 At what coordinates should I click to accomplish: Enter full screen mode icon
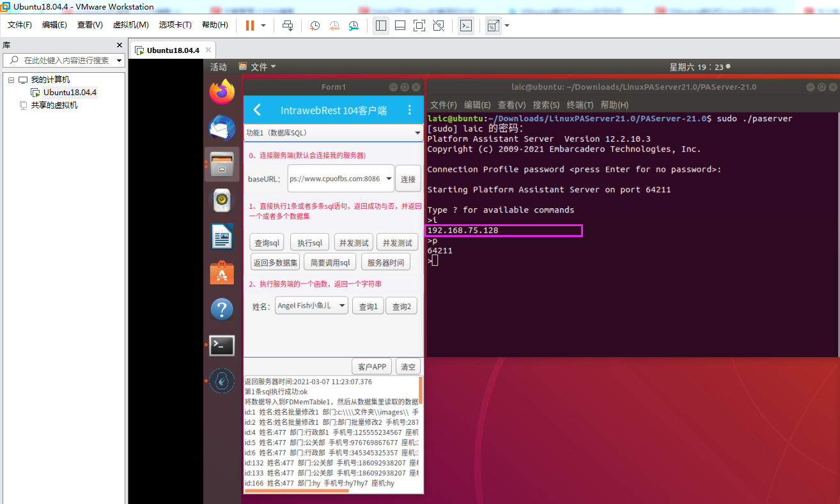419,26
